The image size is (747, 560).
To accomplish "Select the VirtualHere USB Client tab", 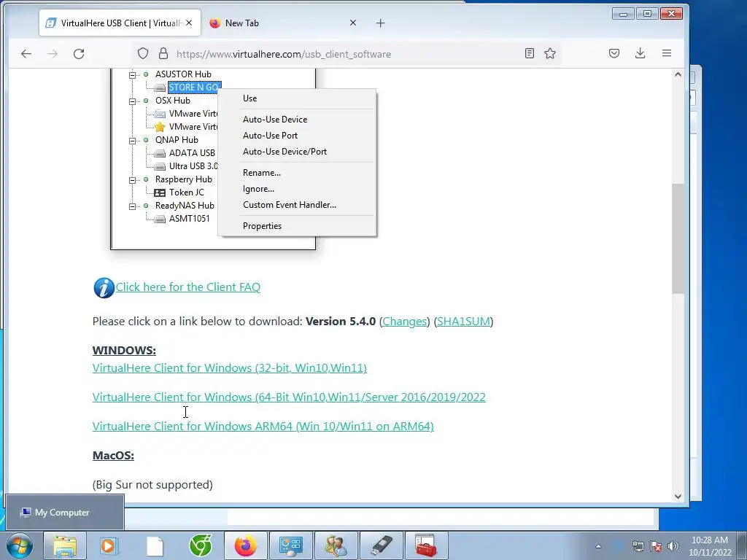I will click(119, 23).
